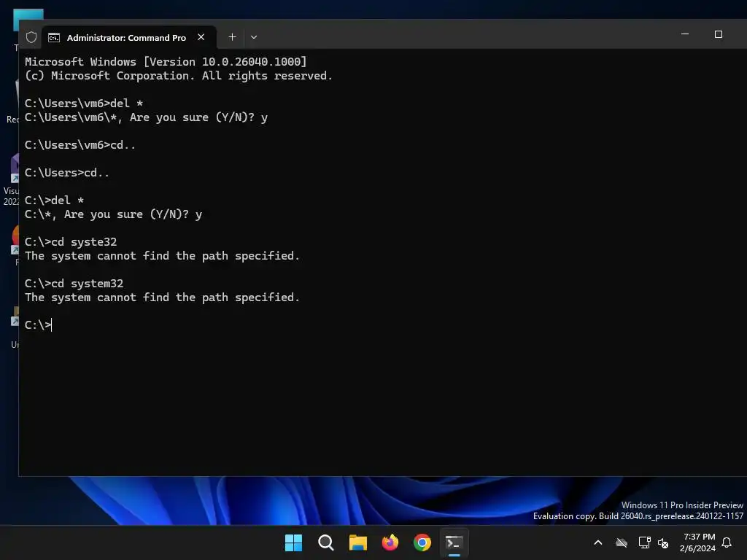Click the muted volume tray icon

(662, 542)
